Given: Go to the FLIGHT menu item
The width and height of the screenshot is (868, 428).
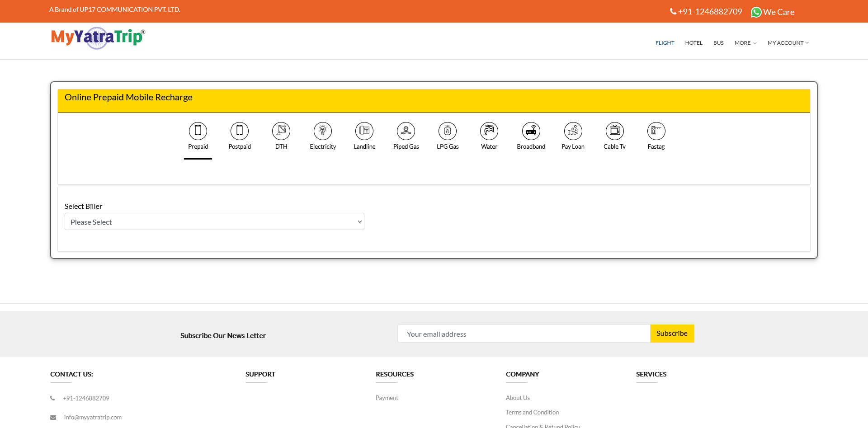Looking at the screenshot, I should pyautogui.click(x=665, y=43).
